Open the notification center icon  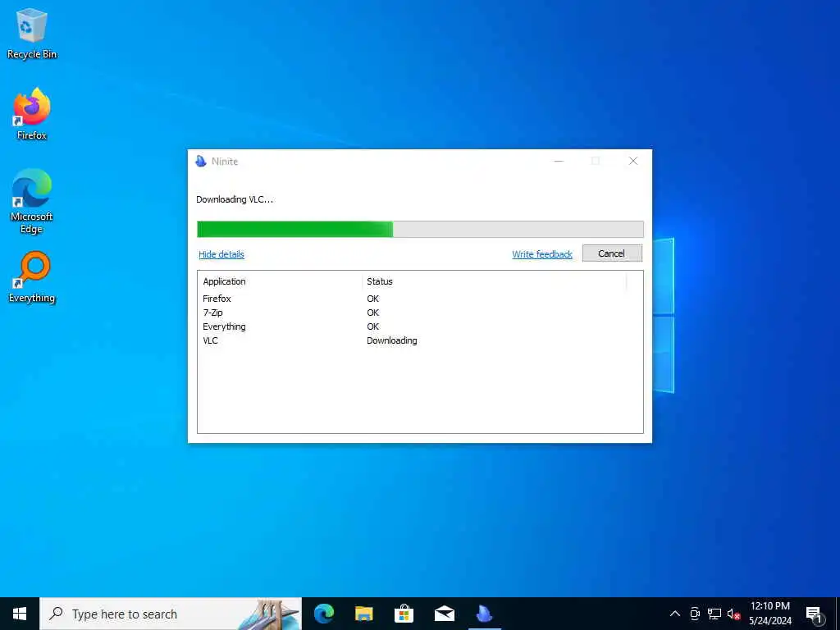pos(815,614)
